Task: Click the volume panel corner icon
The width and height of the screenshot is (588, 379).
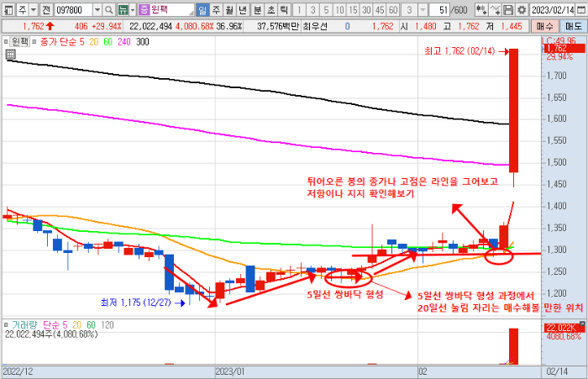Action: [x=582, y=324]
